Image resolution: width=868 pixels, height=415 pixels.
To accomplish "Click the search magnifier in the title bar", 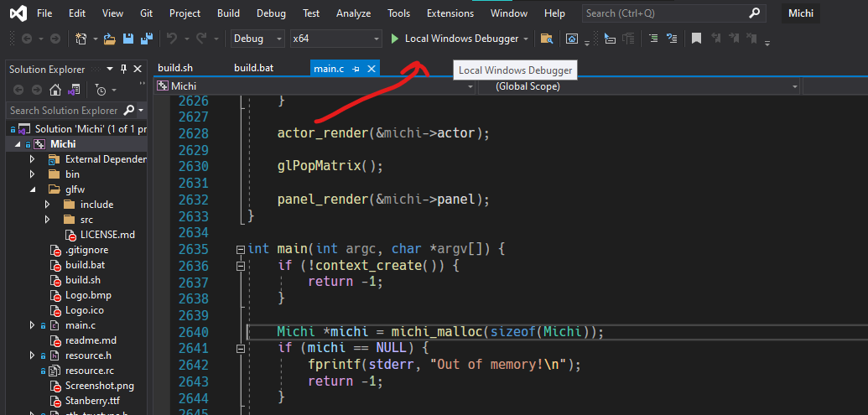I will [x=754, y=13].
